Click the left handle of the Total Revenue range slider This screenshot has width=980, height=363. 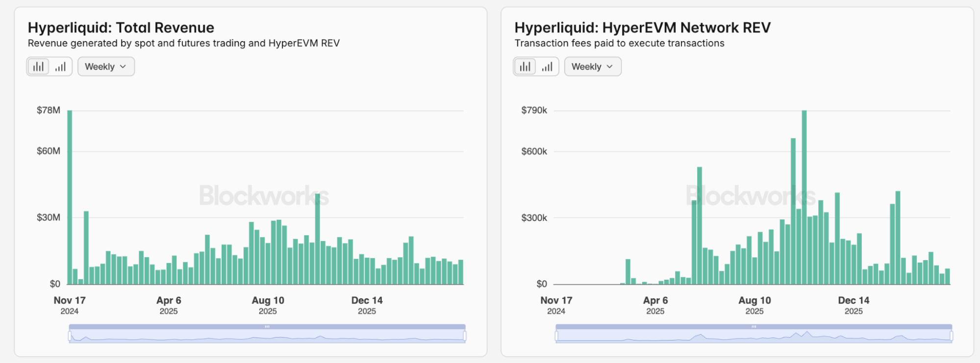70,336
